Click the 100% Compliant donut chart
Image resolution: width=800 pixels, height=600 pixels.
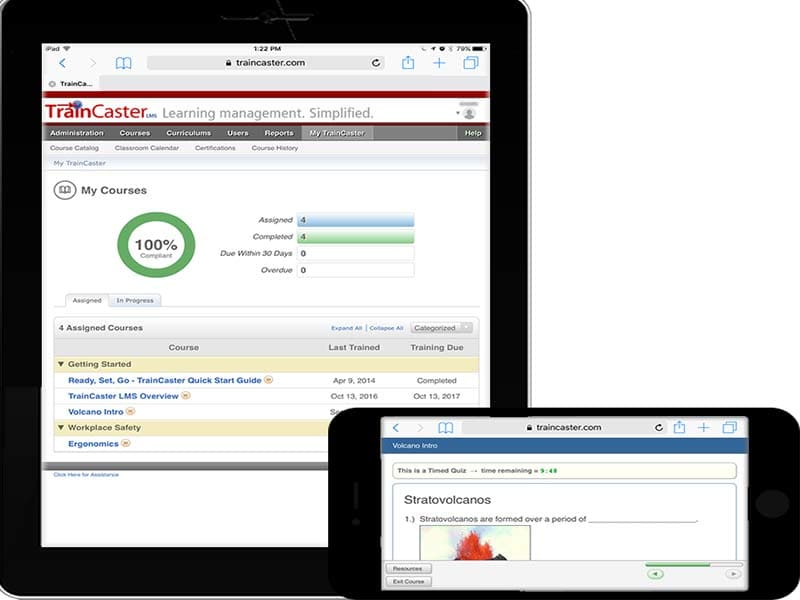coord(156,245)
